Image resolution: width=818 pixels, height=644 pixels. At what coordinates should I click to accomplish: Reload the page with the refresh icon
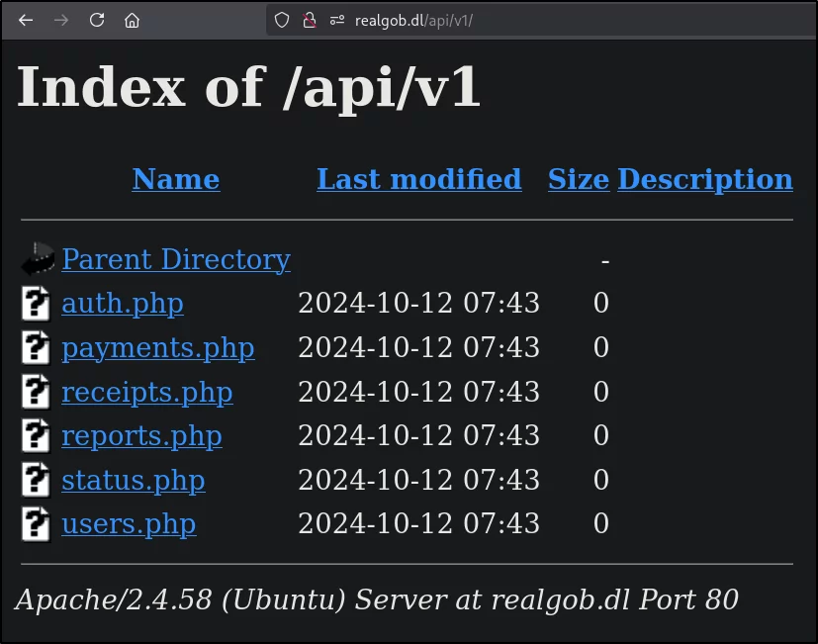click(x=97, y=21)
